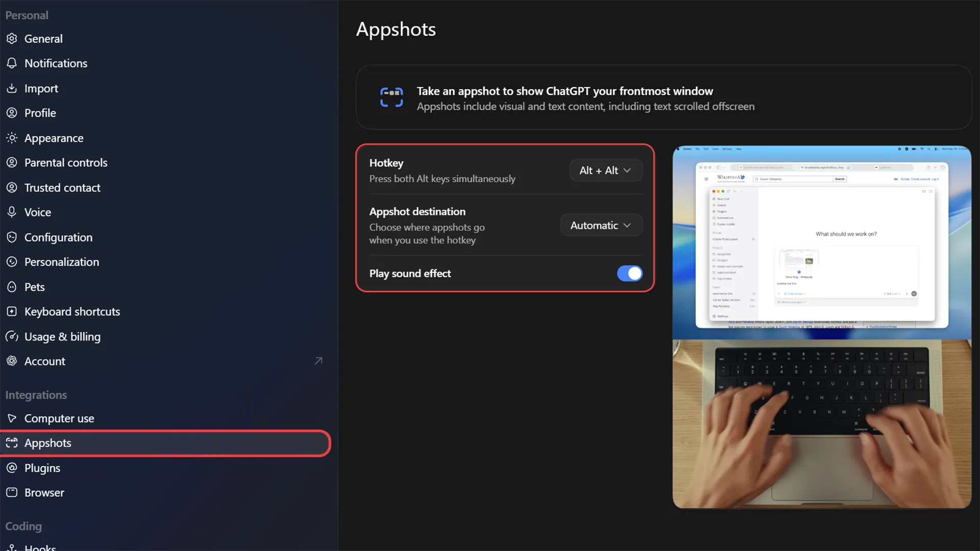
Task: Click the Pets icon
Action: (12, 287)
